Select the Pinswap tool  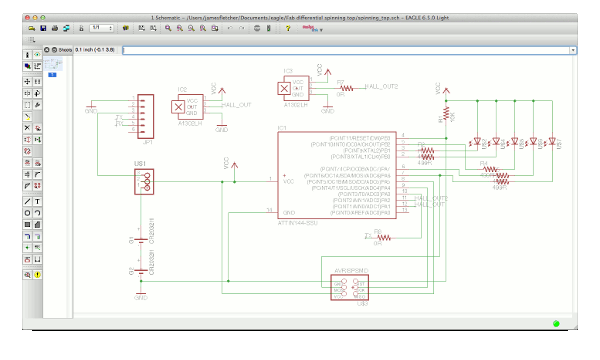coord(27,140)
